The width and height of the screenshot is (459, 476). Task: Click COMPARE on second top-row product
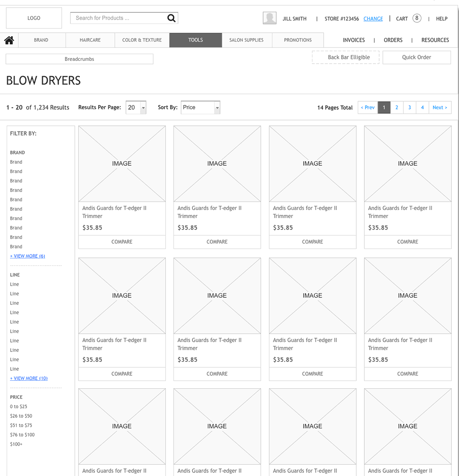217,242
